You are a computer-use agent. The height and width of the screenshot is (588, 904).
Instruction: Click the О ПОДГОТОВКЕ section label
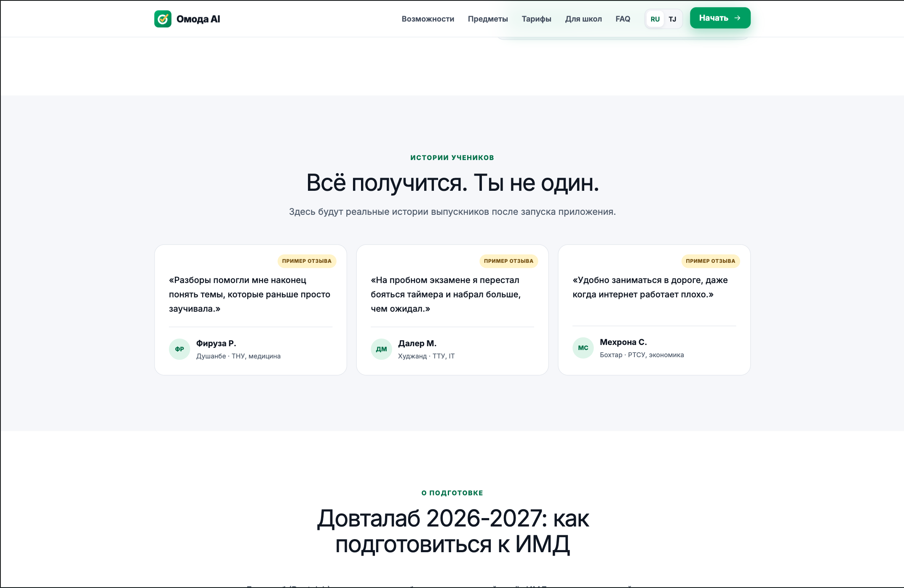[x=452, y=493]
